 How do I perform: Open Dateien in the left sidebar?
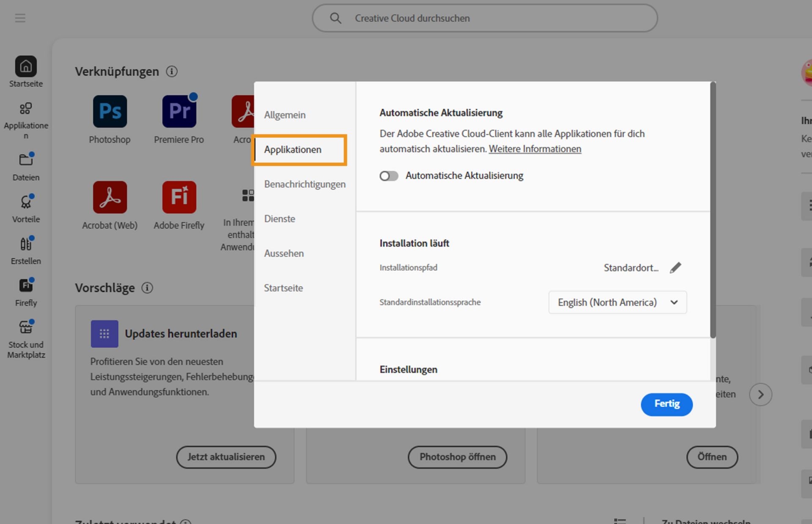[x=26, y=161]
